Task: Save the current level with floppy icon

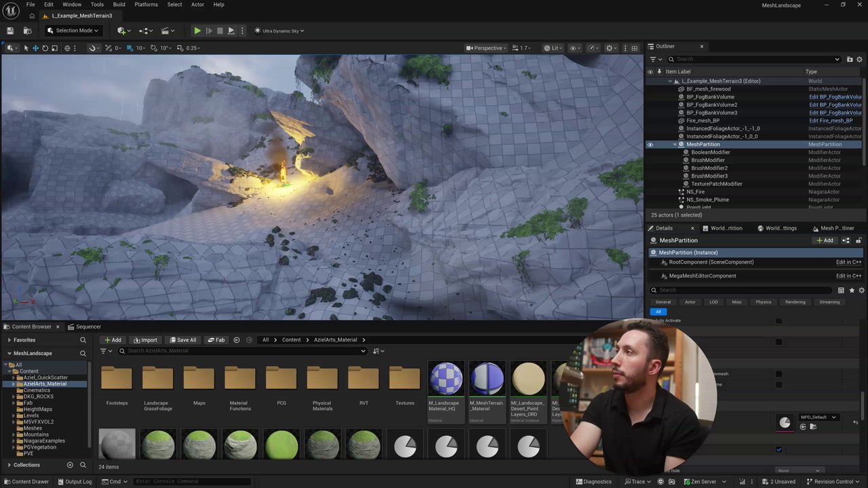Action: tap(10, 30)
